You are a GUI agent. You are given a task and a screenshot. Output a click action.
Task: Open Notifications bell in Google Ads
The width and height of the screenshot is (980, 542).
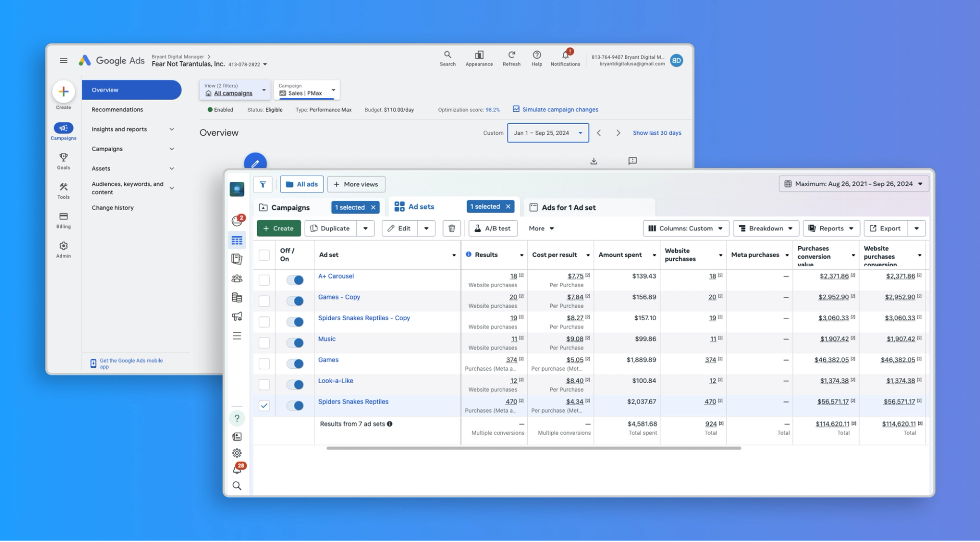(565, 58)
